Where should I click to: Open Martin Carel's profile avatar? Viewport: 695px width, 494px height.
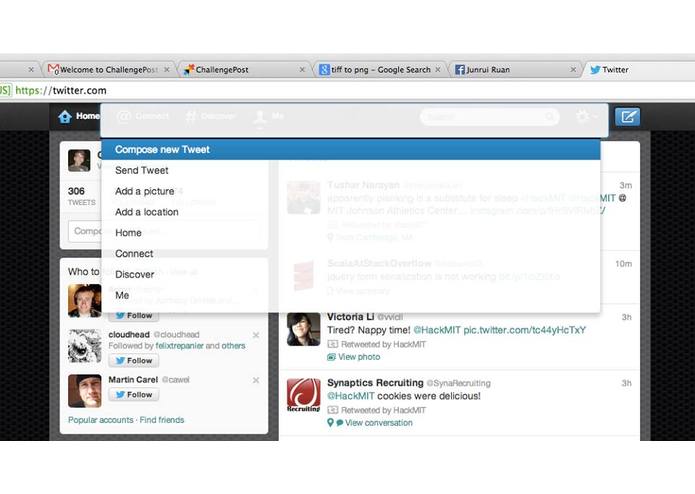[x=85, y=391]
